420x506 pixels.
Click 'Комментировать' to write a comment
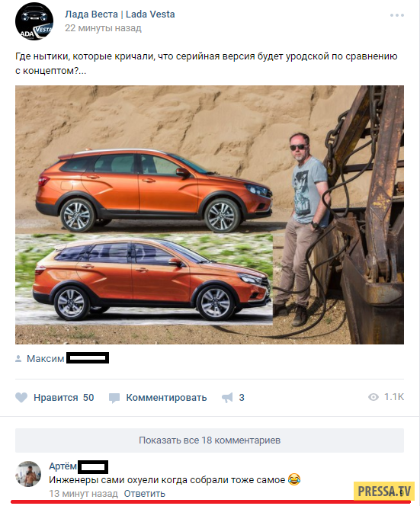point(166,398)
